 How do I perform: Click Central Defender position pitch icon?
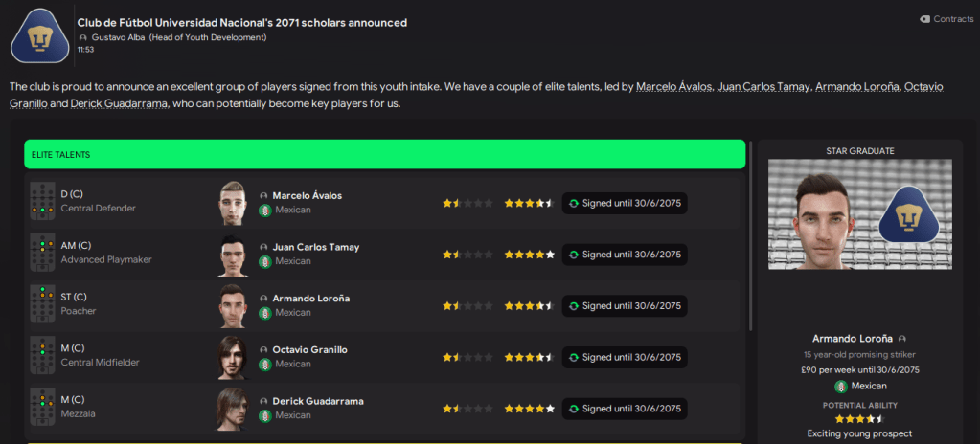tap(42, 202)
